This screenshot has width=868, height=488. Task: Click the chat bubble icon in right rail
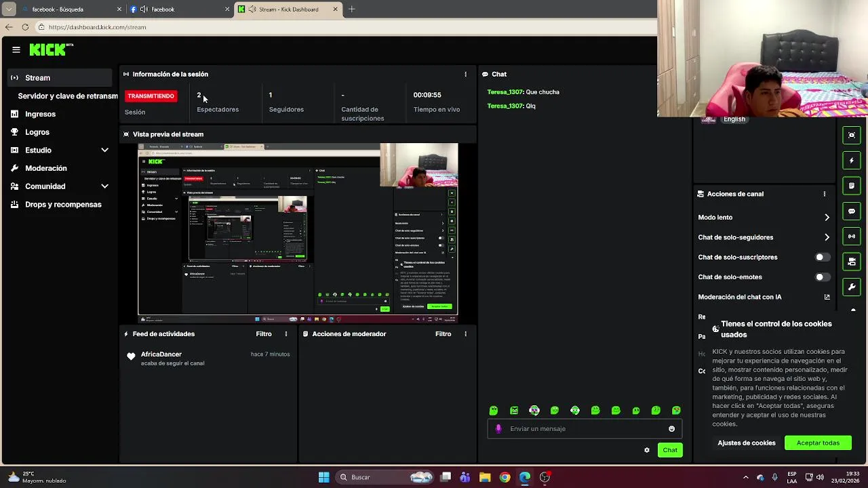point(852,211)
